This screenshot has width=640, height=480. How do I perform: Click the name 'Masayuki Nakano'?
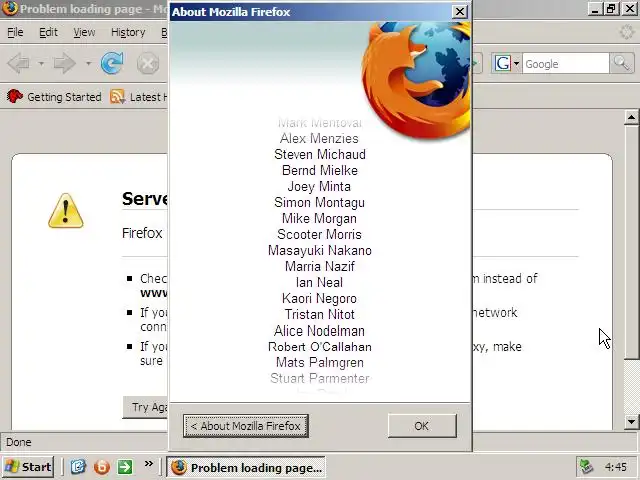click(320, 250)
